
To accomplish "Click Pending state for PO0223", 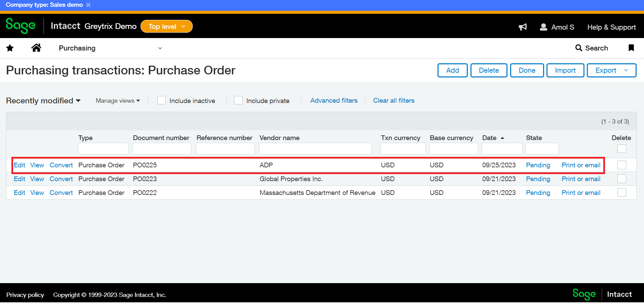I will 538,179.
